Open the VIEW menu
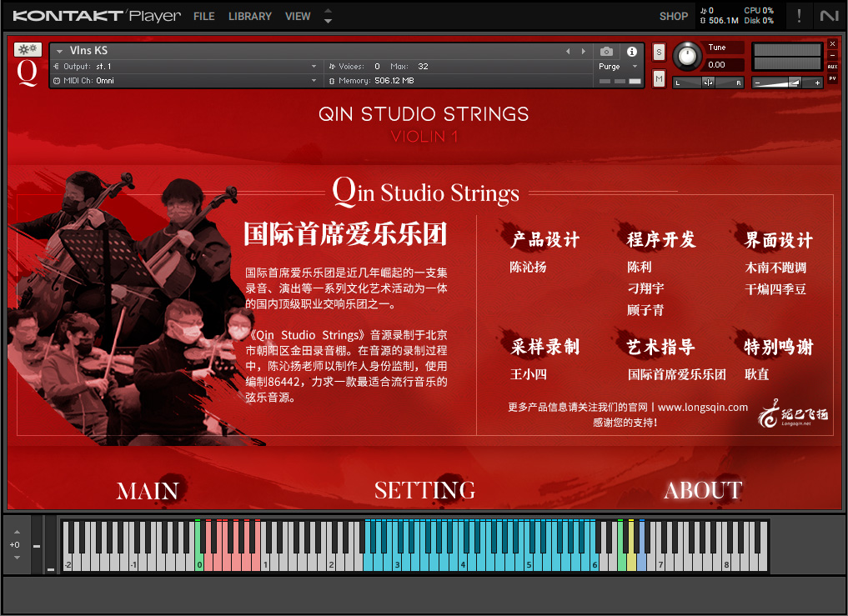The image size is (848, 616). (x=298, y=16)
